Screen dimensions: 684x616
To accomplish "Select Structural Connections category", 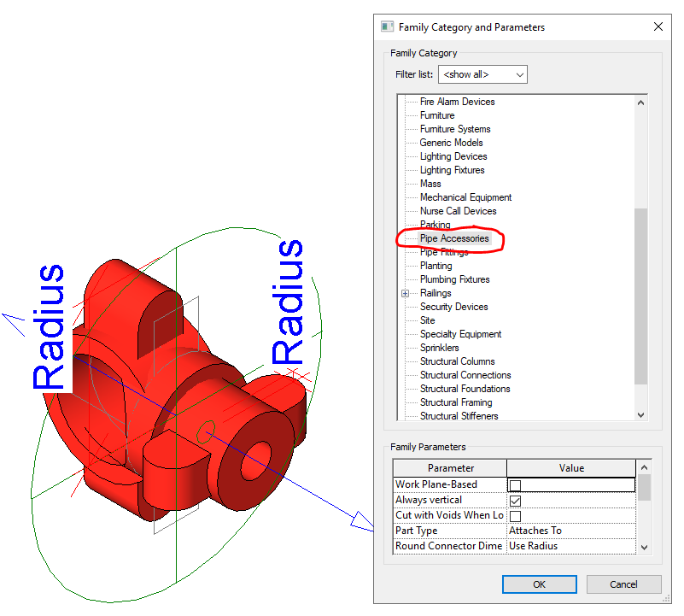I will tap(465, 375).
